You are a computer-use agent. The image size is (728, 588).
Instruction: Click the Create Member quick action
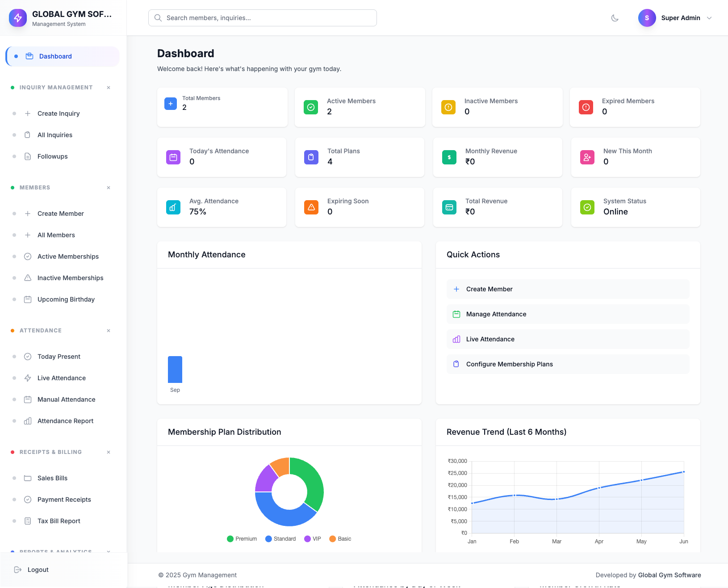pyautogui.click(x=489, y=289)
